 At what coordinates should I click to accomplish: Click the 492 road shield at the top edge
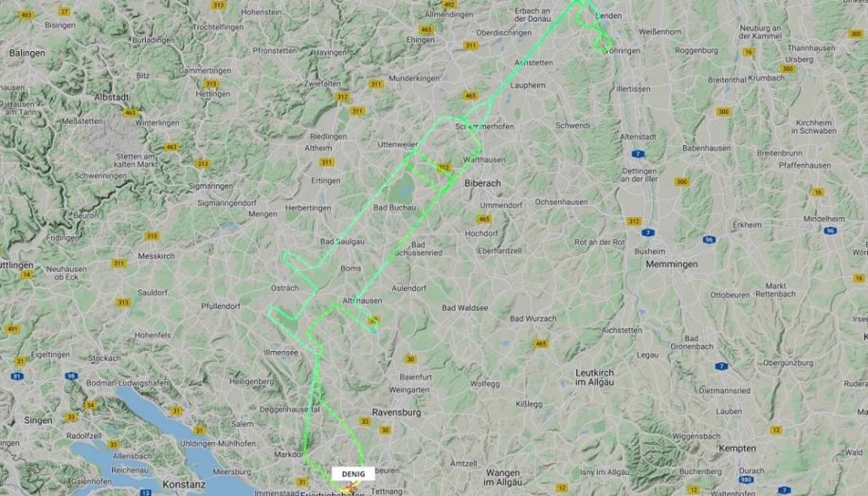(x=449, y=5)
